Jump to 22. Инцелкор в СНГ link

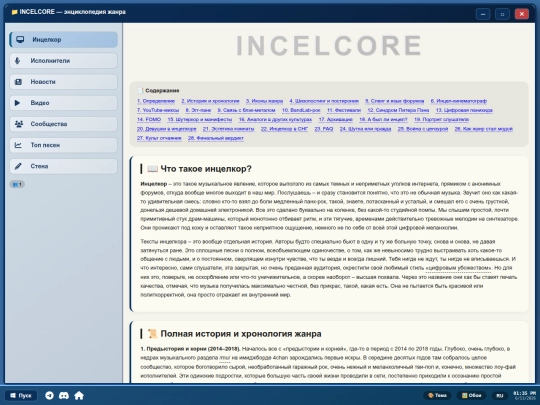pyautogui.click(x=284, y=129)
